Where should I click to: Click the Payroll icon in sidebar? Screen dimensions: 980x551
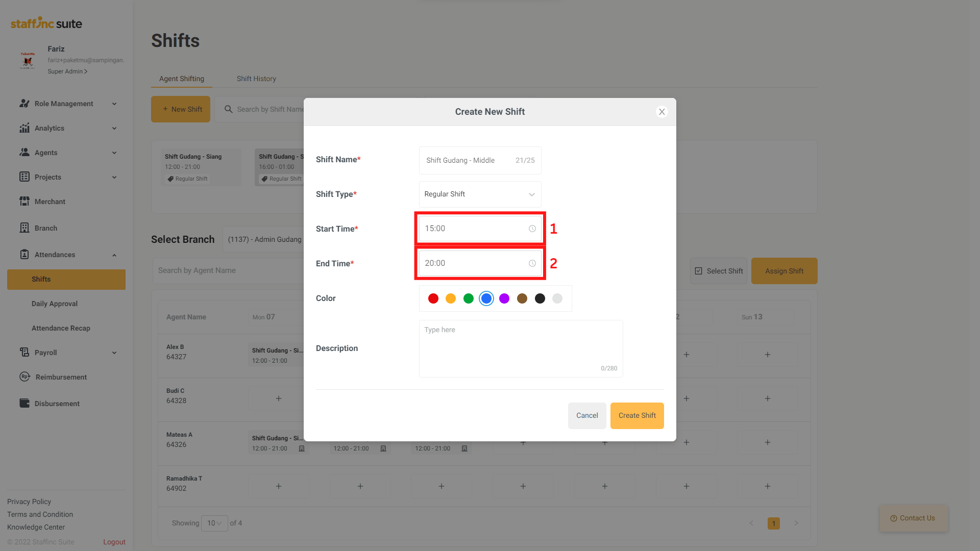pyautogui.click(x=24, y=353)
